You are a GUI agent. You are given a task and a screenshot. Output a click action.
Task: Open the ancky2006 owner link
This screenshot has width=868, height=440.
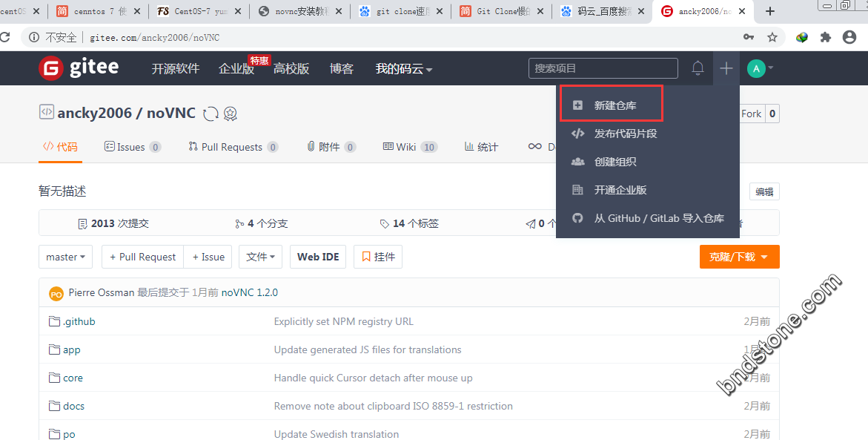click(x=95, y=113)
